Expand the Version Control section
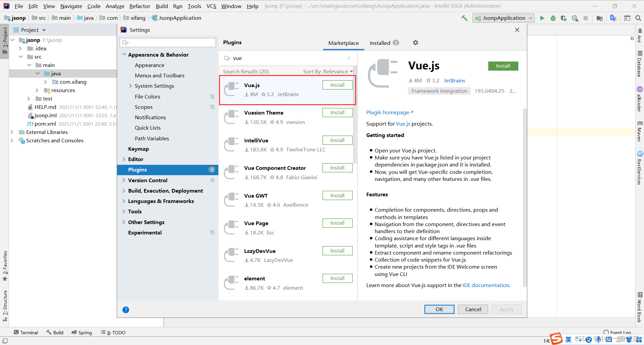Screen dimensions: 644x345 (124, 180)
